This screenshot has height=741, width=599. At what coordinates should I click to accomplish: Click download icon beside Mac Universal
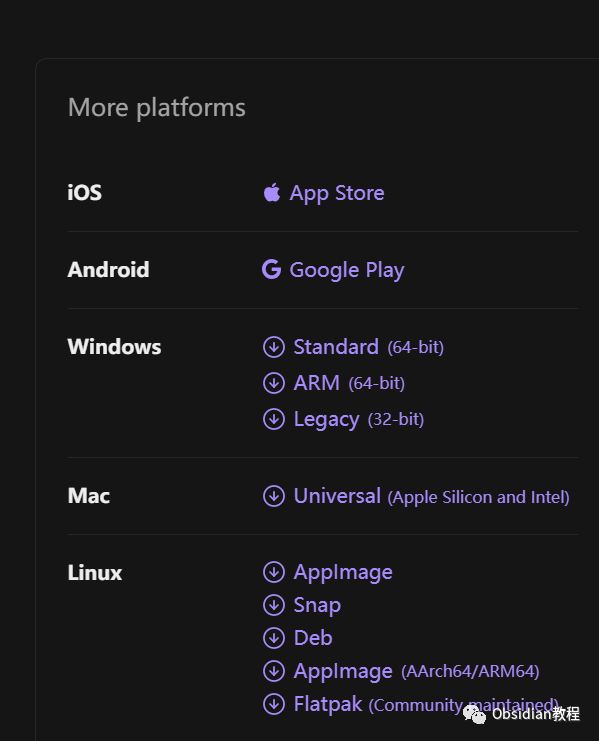[x=274, y=496]
